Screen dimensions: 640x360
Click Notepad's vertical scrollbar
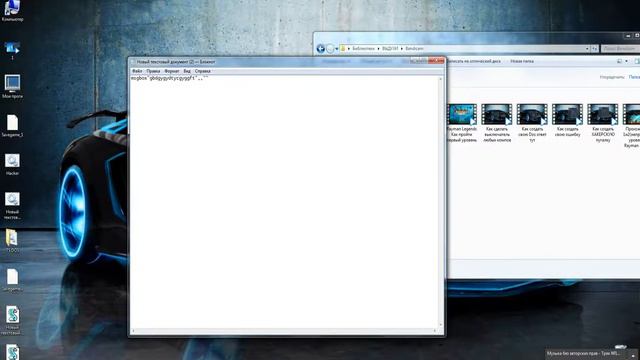coord(440,202)
